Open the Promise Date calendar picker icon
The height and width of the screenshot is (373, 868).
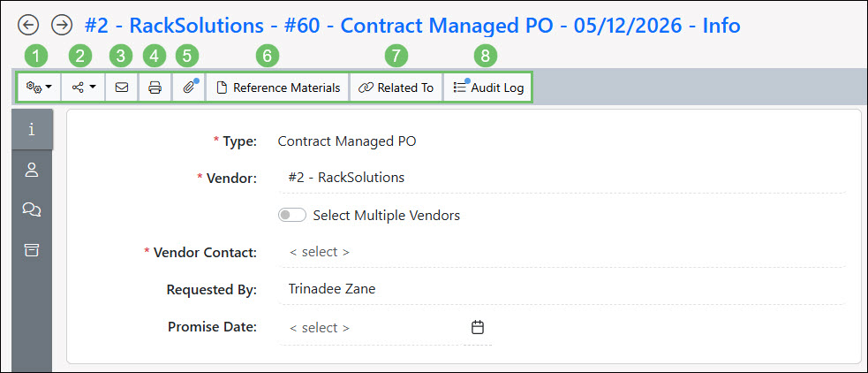click(477, 328)
